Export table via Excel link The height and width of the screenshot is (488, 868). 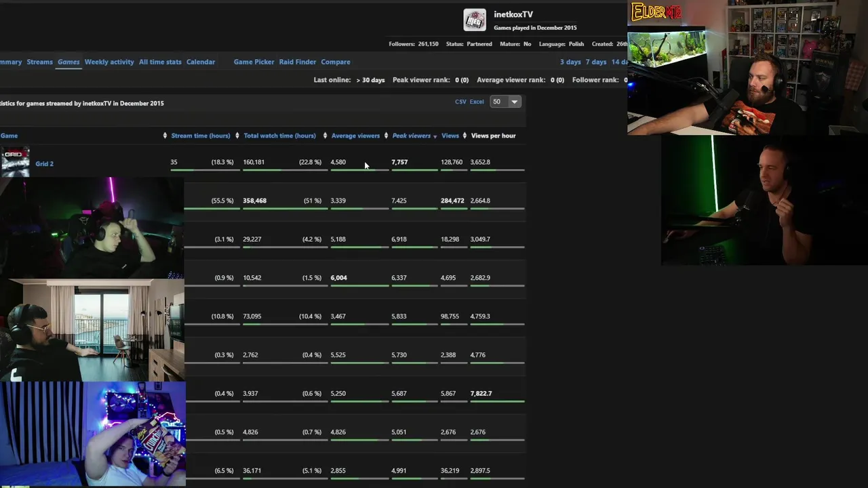(477, 102)
